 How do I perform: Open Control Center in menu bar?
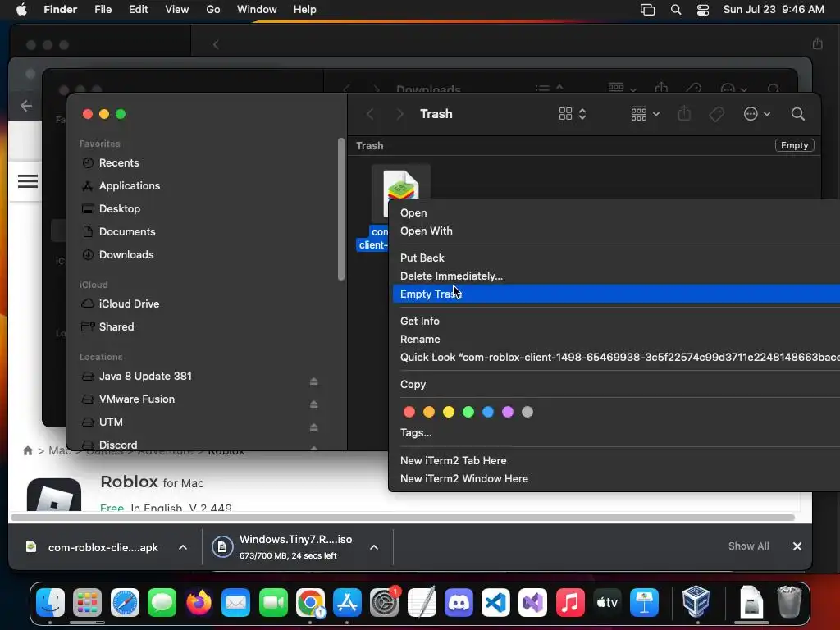point(703,10)
